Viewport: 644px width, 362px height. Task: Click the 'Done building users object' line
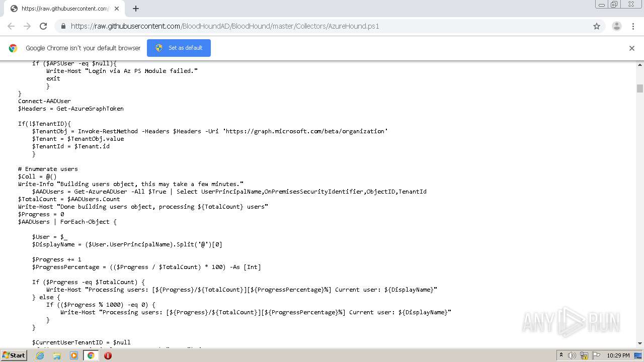[x=143, y=207]
